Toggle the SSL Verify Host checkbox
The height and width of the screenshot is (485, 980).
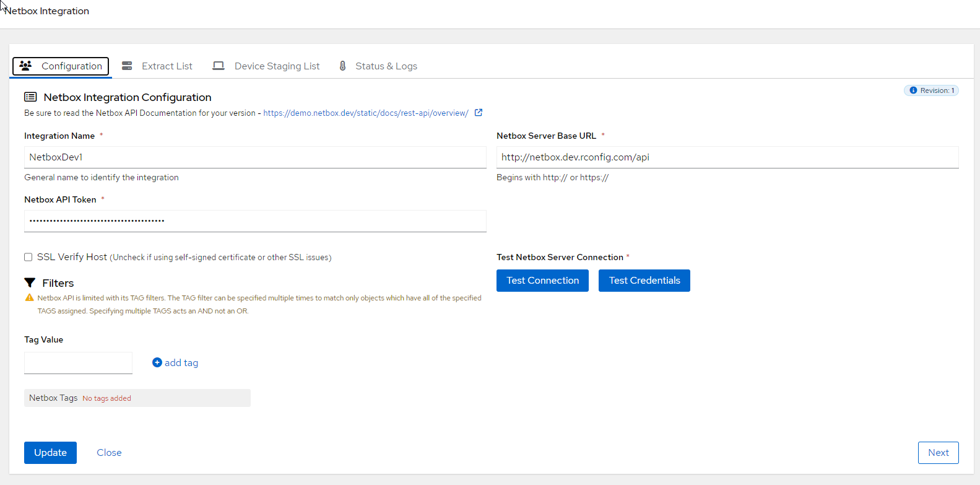[x=28, y=257]
